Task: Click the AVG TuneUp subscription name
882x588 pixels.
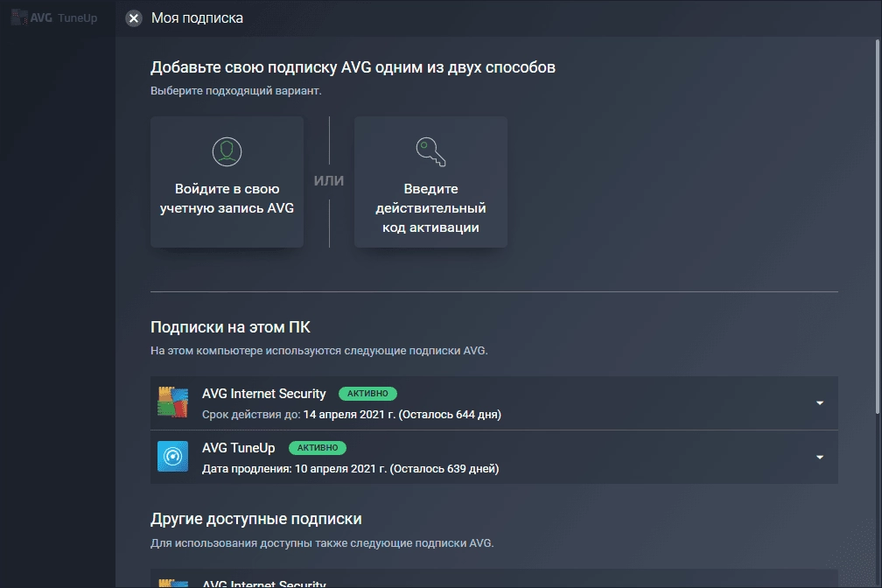Action: [x=239, y=448]
